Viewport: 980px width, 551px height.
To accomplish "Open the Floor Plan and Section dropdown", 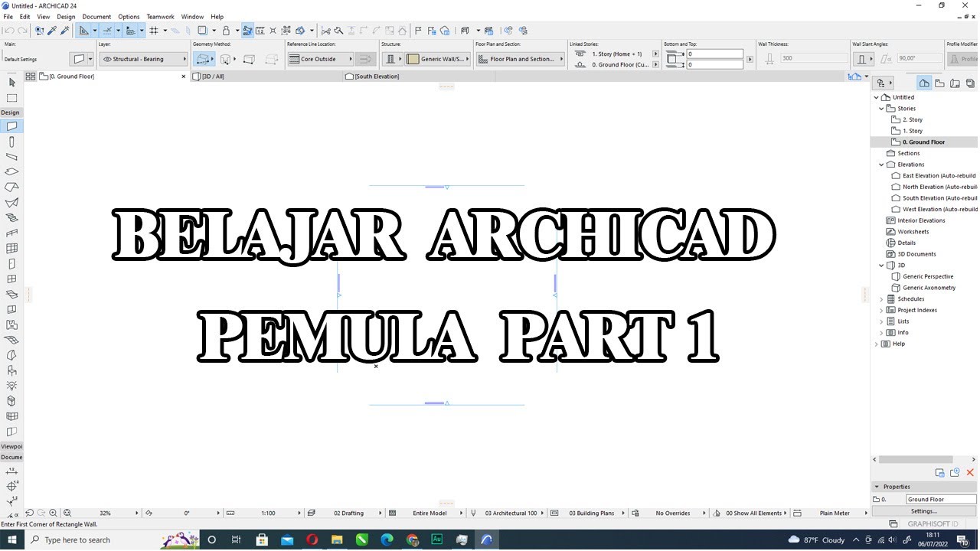I will pos(520,59).
